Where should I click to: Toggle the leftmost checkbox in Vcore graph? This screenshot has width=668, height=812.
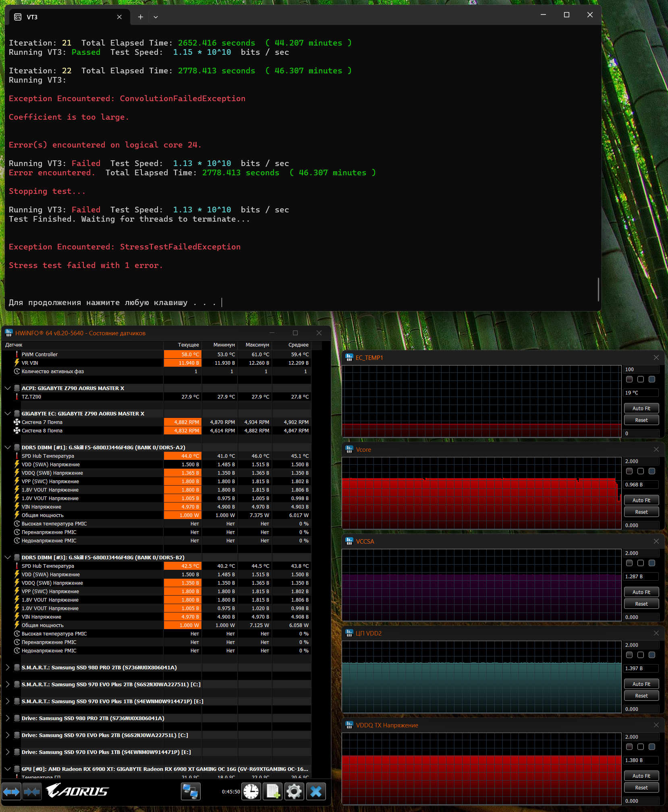coord(629,471)
